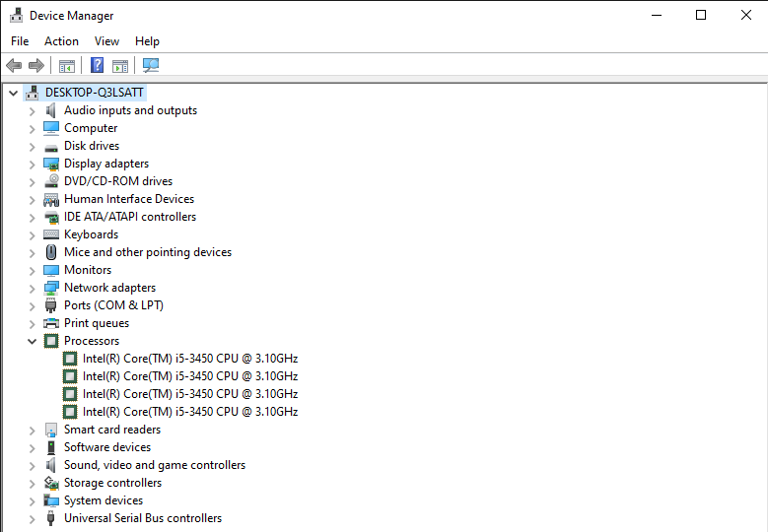This screenshot has height=532, width=768.
Task: Select the Monitors label
Action: click(88, 270)
